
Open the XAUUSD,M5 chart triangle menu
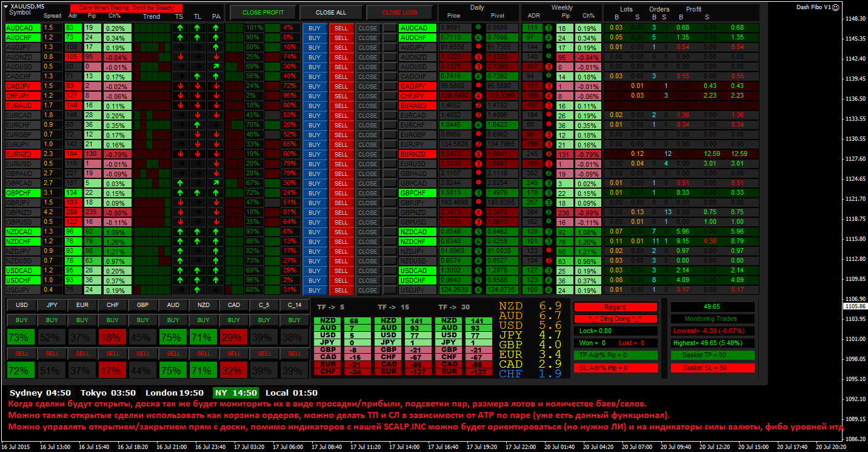[6, 5]
